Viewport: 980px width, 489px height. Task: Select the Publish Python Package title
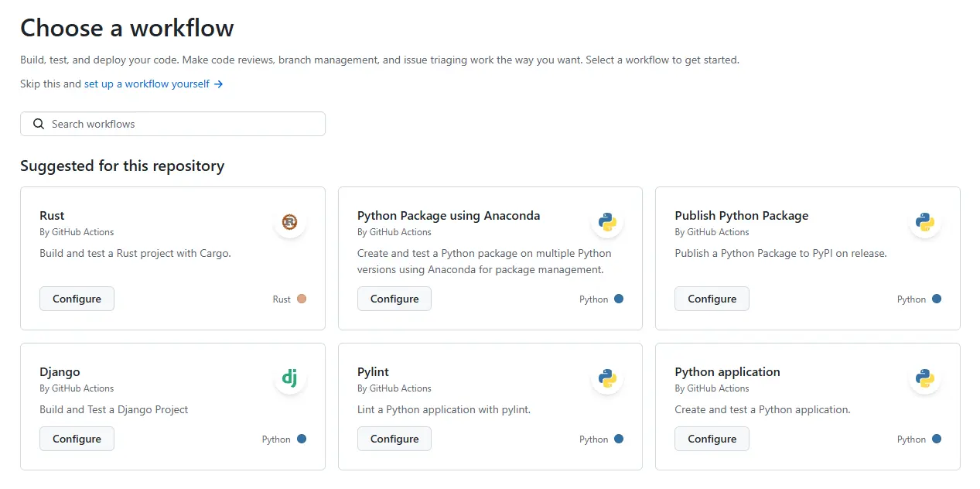[741, 216]
